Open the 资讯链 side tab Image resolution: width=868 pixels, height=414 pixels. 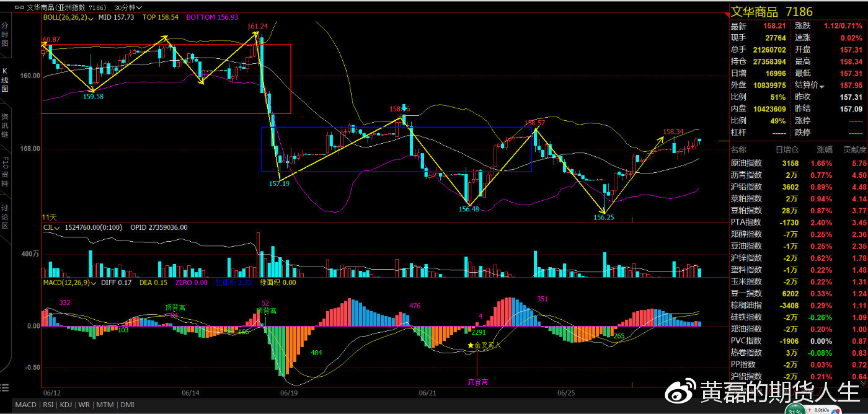coord(5,126)
